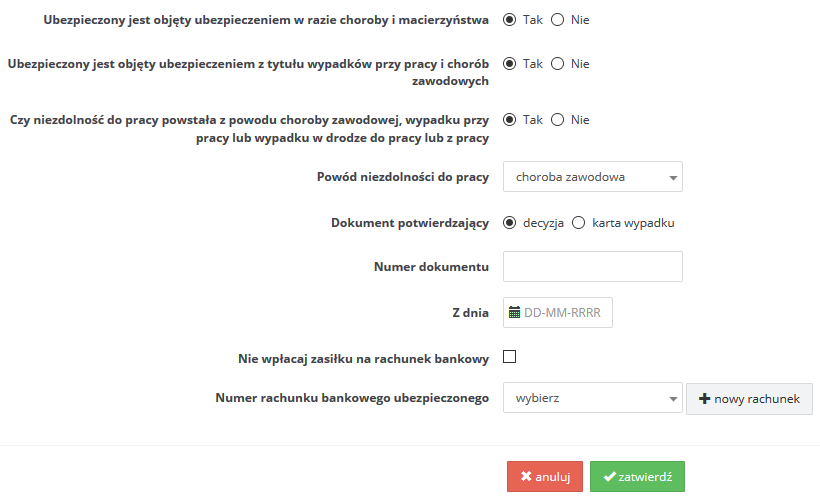Click the checkmark icon on zatwierdź button

pos(609,476)
